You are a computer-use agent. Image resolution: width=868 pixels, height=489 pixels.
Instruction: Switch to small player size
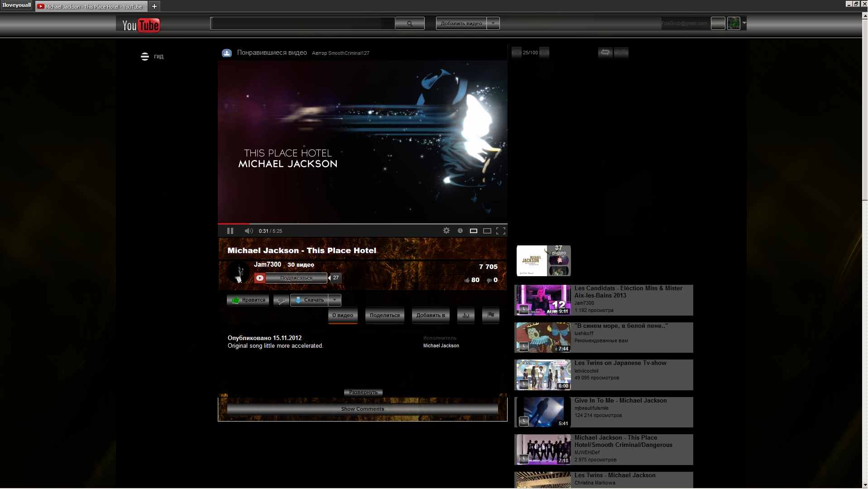coord(474,231)
